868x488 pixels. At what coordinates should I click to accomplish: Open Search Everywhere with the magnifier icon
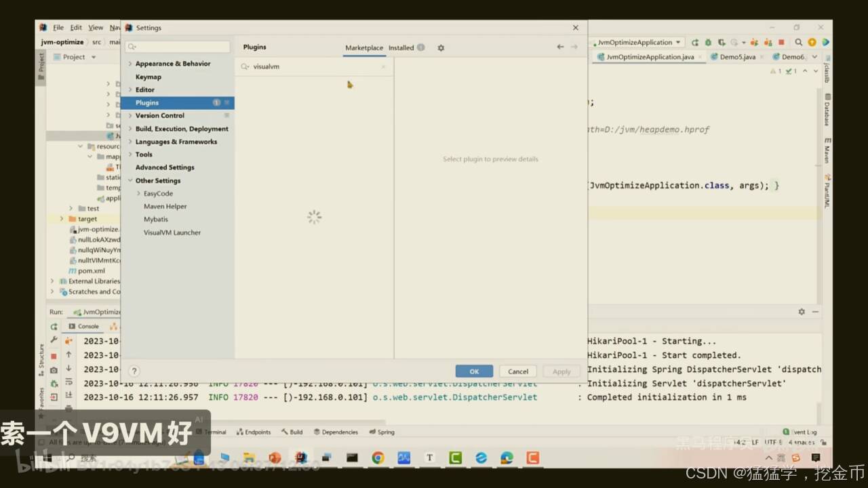pyautogui.click(x=799, y=42)
